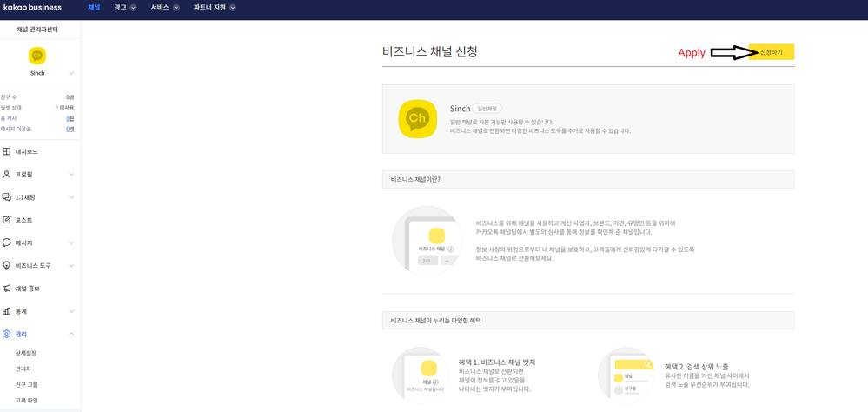
Task: Click the 일반채널 badge next to Sinch
Action: [487, 109]
